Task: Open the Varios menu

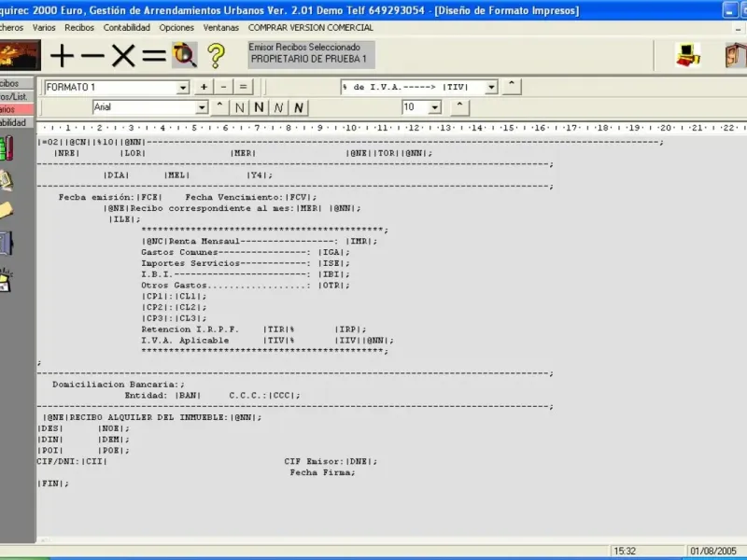Action: coord(44,28)
